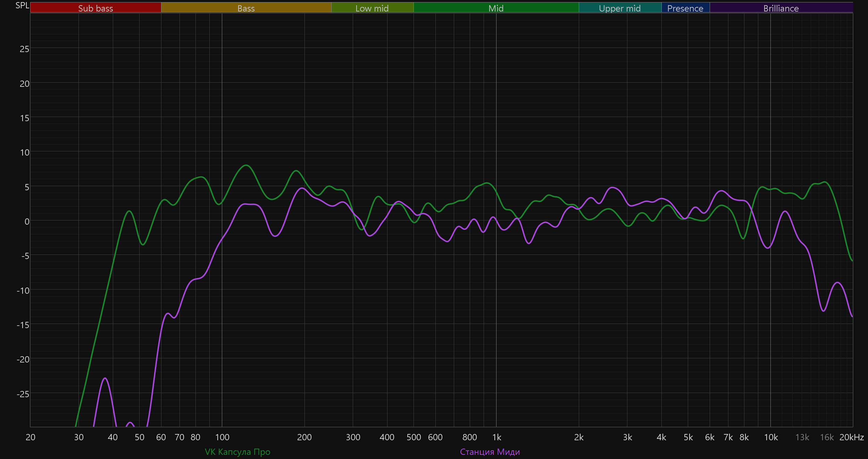Toggle the VK Капсула Про legend entry
The width and height of the screenshot is (868, 459).
tap(237, 452)
